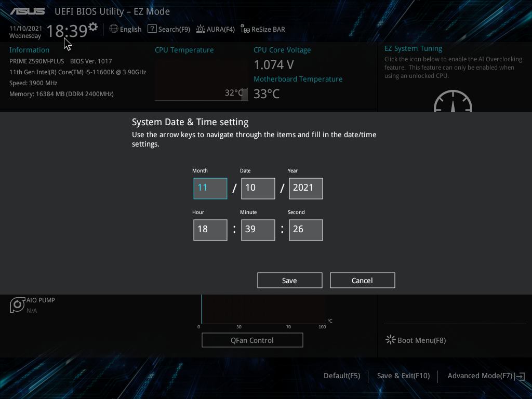Click the 18:39 clock display

[67, 31]
